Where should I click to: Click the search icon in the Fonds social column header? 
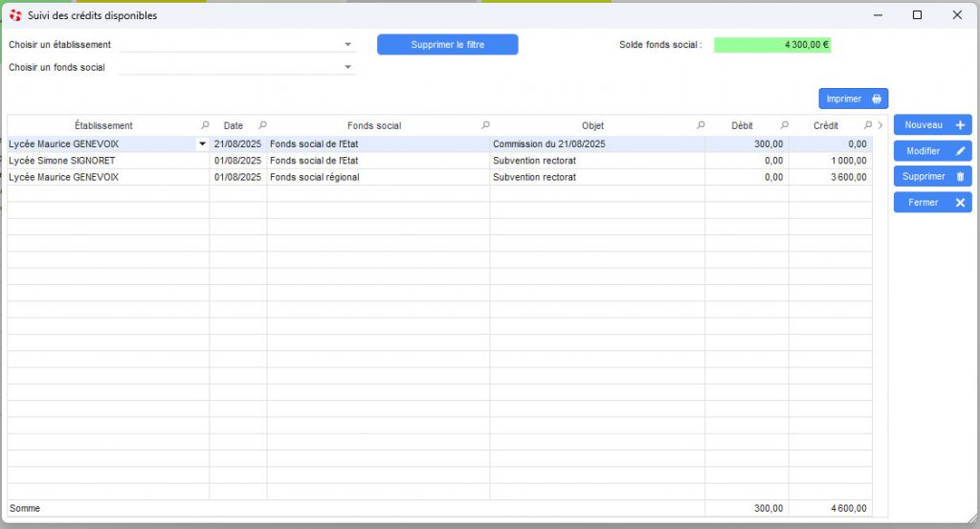point(485,125)
